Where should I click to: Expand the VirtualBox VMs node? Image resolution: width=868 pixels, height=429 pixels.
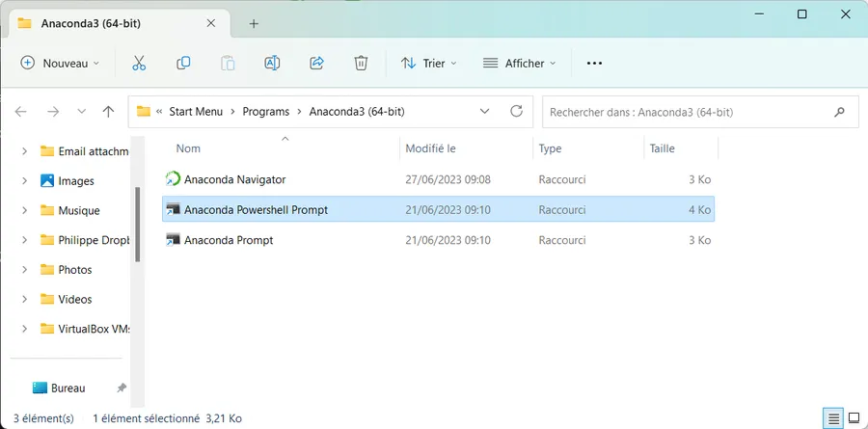[x=24, y=329]
